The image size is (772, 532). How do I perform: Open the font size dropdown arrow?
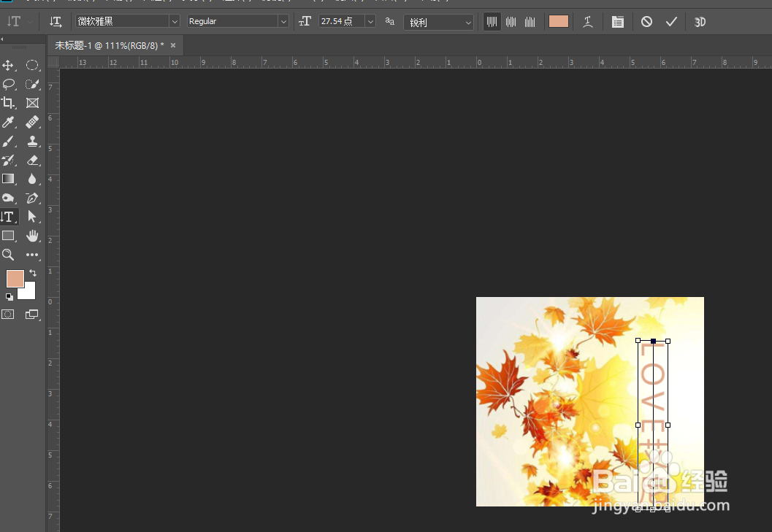(370, 22)
